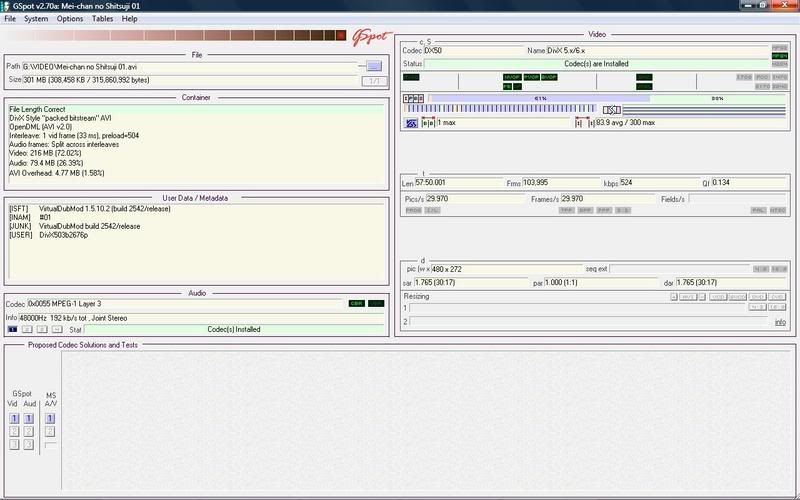Image resolution: width=800 pixels, height=500 pixels.
Task: Click the packed bitstream arrow icon
Action: coord(612,110)
